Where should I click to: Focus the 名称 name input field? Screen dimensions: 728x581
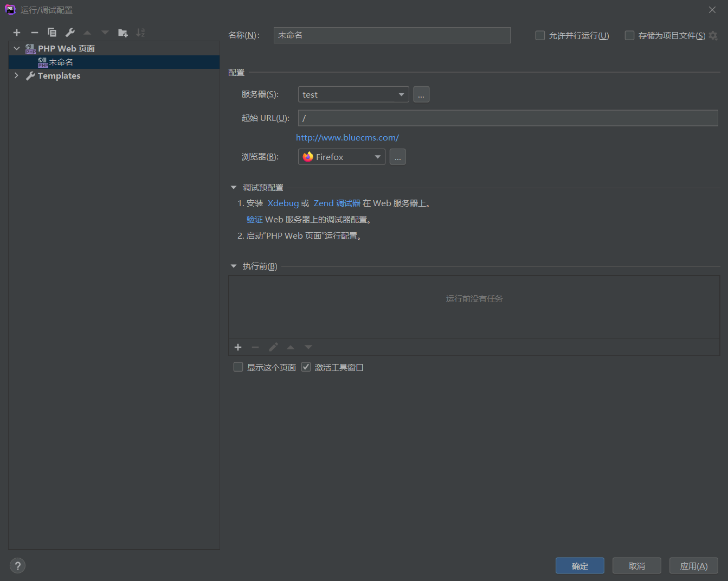pyautogui.click(x=392, y=35)
